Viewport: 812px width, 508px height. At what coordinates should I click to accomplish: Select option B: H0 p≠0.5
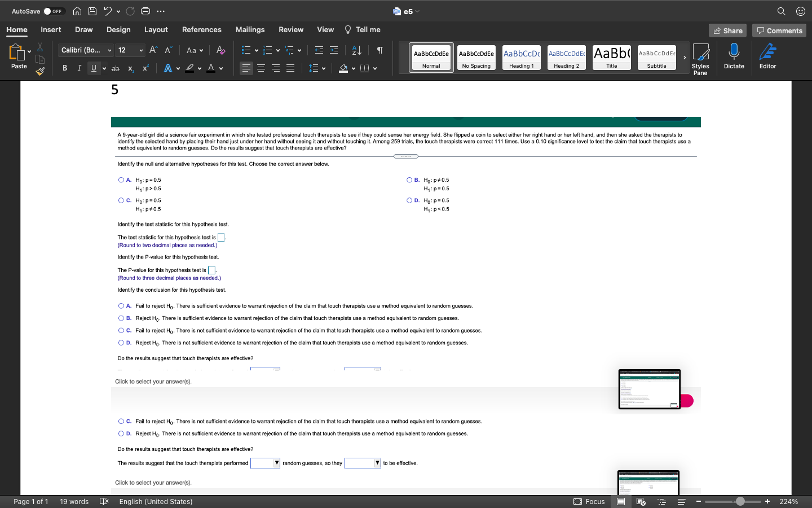click(x=409, y=180)
